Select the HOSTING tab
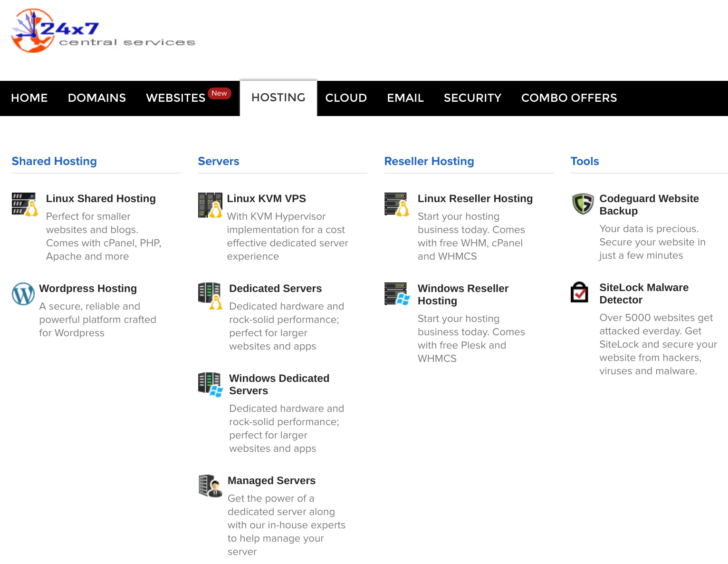Screen dimensions: 728x564 click(278, 97)
